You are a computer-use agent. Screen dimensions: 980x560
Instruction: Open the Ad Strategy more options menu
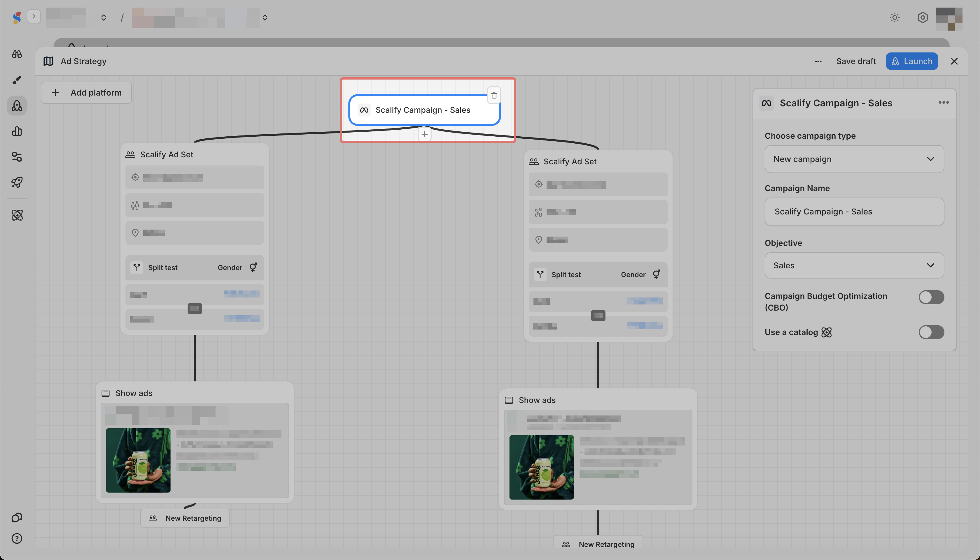tap(818, 61)
